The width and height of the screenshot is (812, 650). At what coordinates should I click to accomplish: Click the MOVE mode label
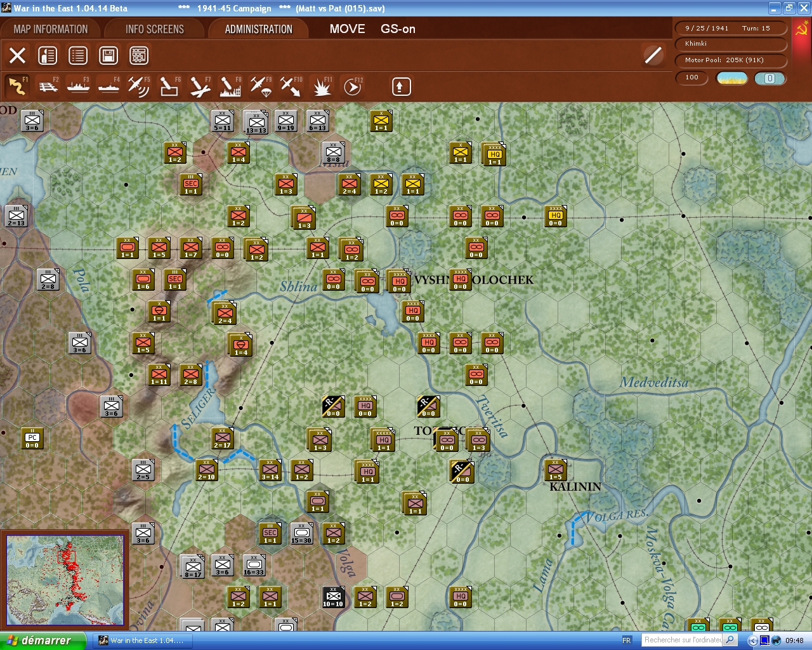click(347, 29)
